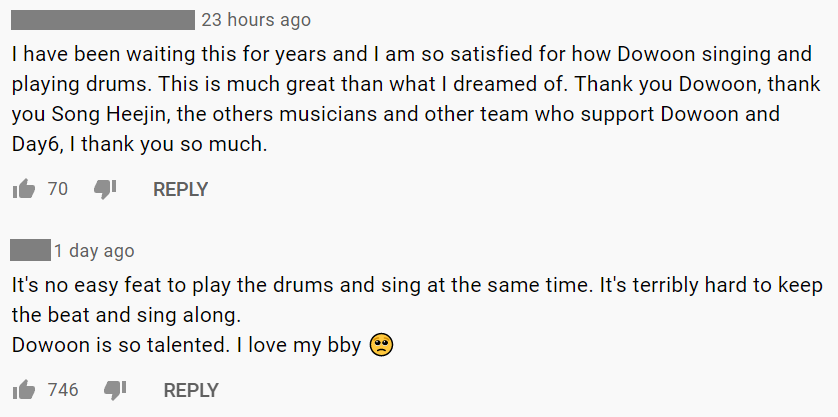Reply to the 23 hours ago comment
Image resolution: width=838 pixels, height=417 pixels.
point(180,189)
